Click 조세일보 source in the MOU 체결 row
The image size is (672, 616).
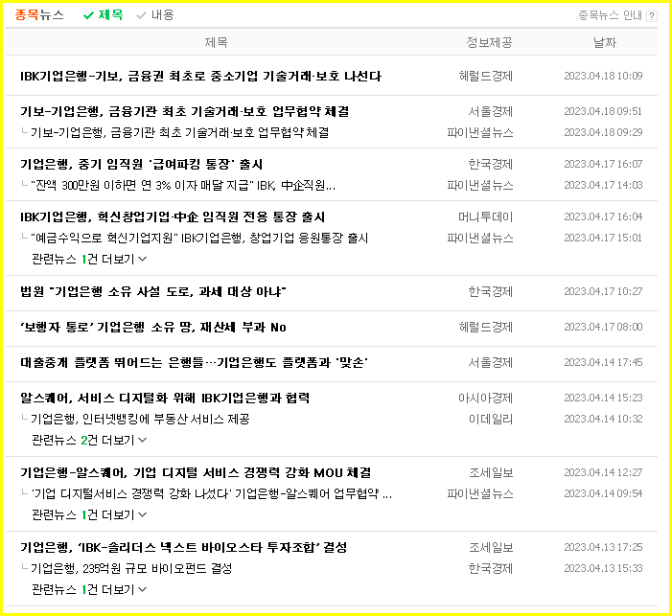(491, 473)
